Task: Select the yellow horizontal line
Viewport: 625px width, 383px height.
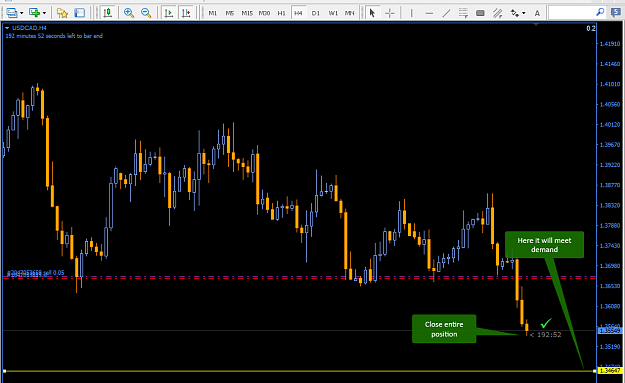Action: point(299,371)
